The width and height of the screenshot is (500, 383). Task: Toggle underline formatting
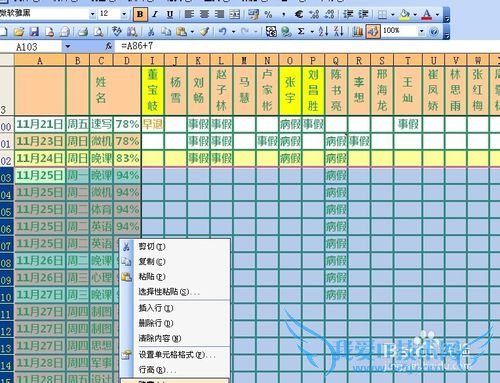point(170,14)
